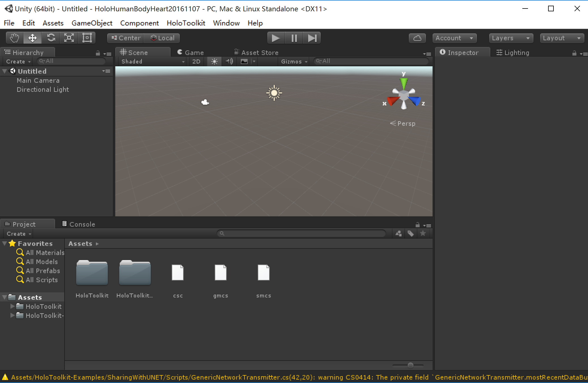Click the asset thumbnail size slider

pos(410,365)
